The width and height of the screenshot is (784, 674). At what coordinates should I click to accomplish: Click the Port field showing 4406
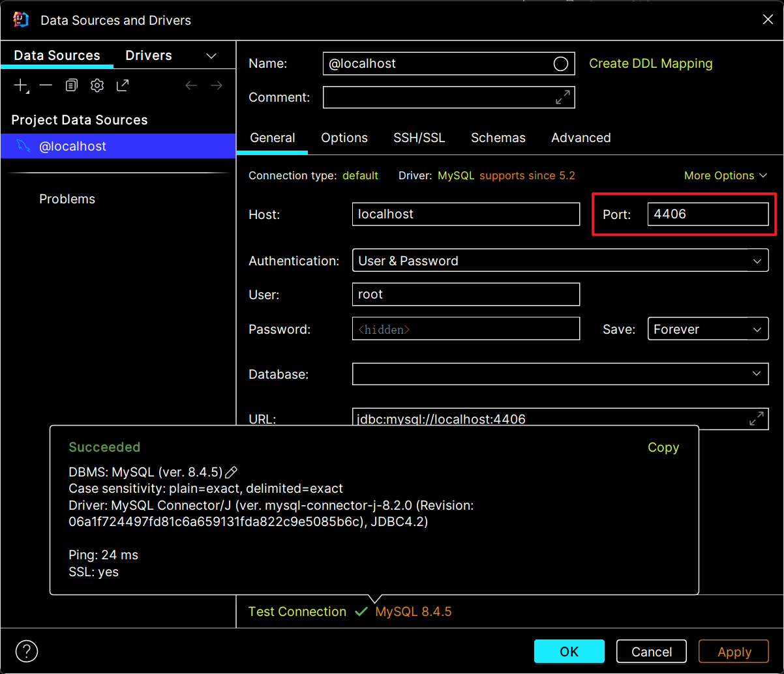coord(708,214)
